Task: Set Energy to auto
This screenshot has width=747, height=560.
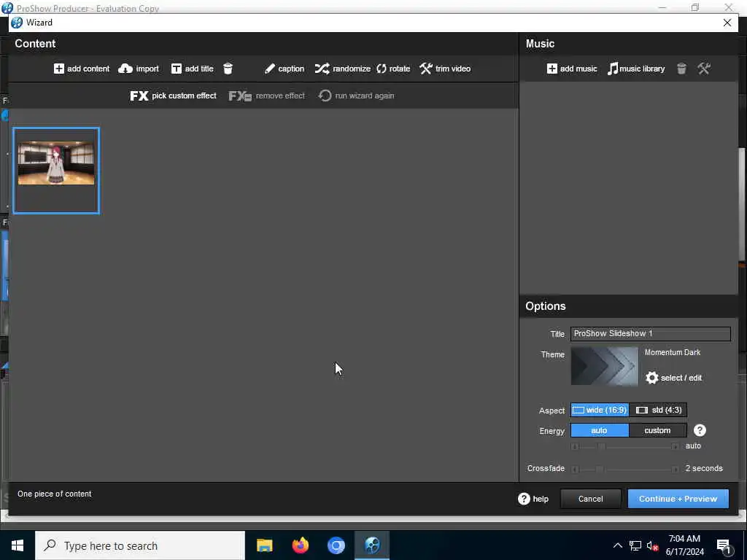Action: [x=600, y=430]
